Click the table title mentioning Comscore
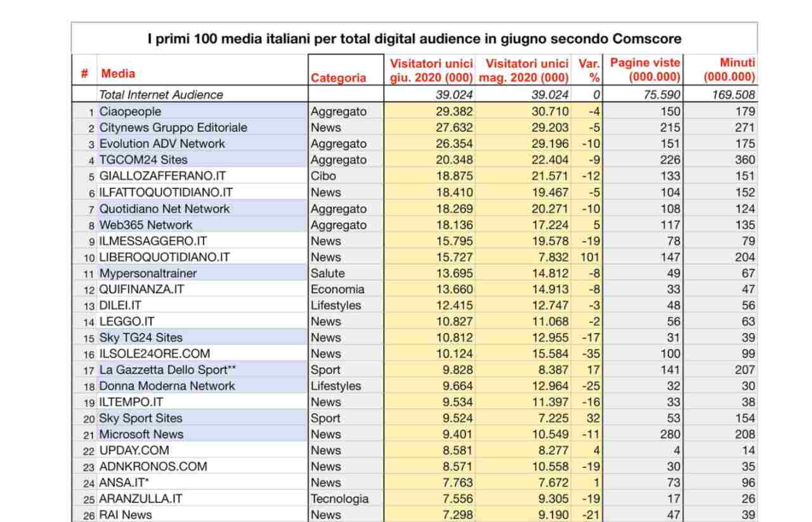812x522 pixels. click(x=414, y=39)
